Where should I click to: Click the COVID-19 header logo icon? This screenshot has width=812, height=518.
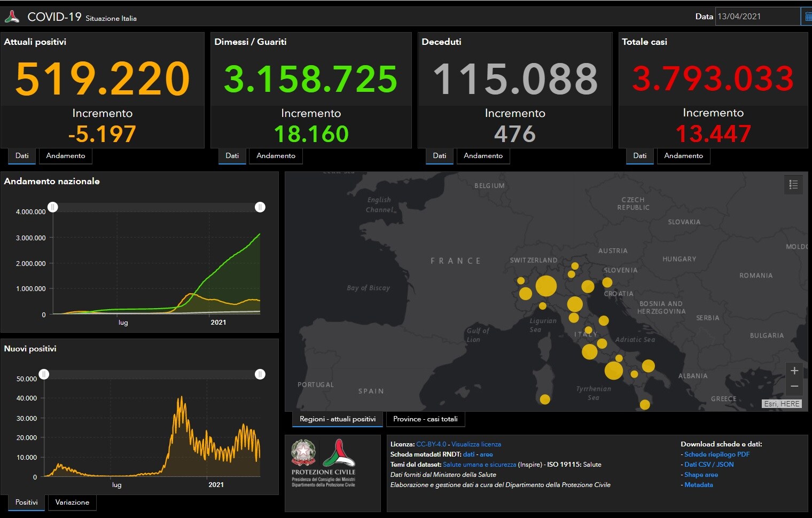point(12,17)
